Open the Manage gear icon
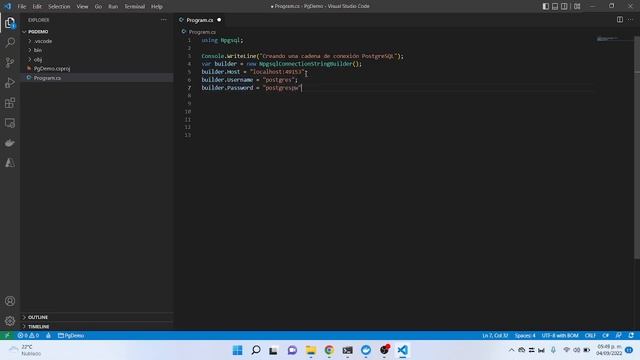Viewport: 640px width, 360px height. coord(10,321)
